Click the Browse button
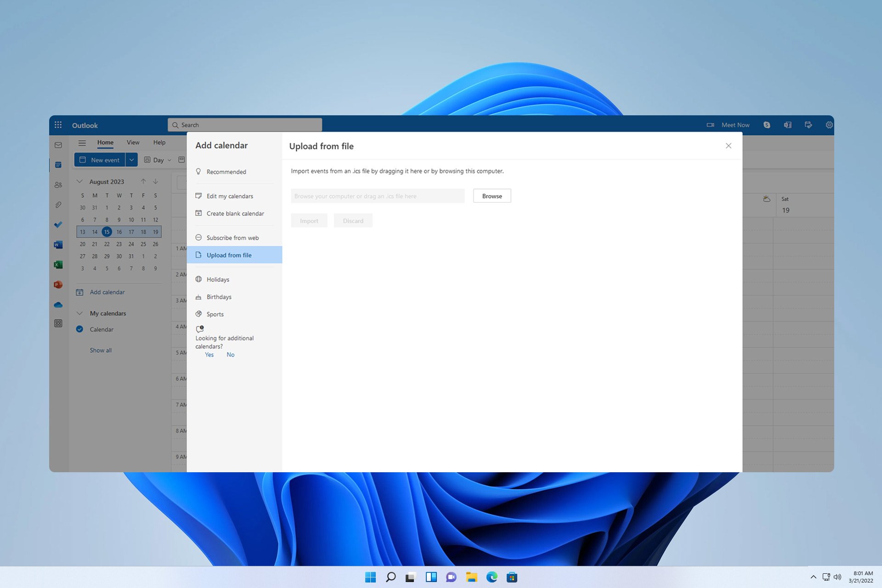 (x=492, y=196)
